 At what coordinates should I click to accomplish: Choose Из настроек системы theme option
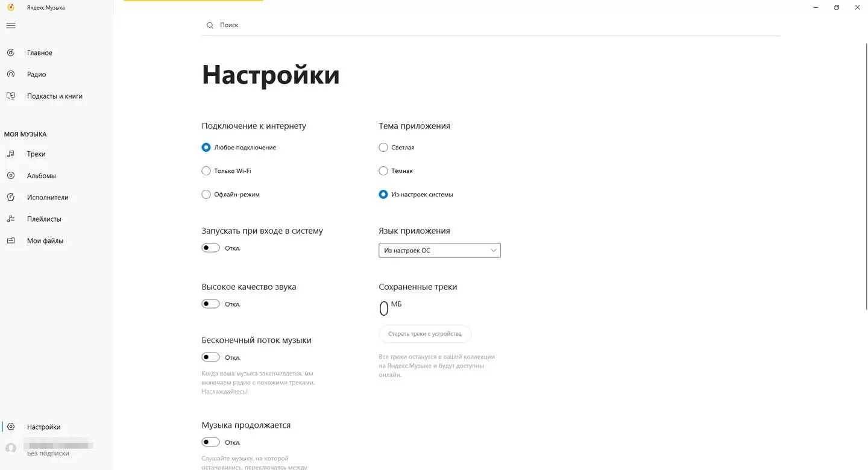(383, 195)
